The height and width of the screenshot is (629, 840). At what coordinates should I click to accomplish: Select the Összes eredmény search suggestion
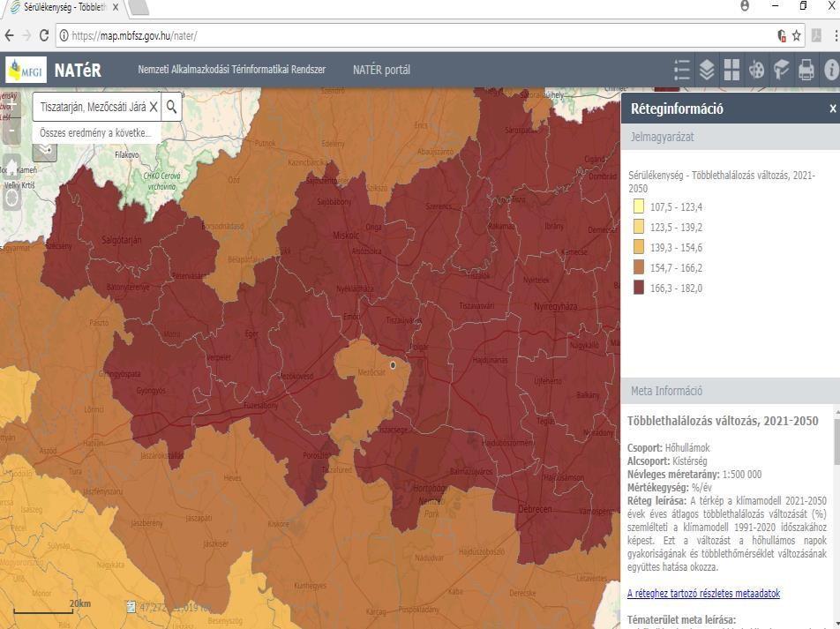tap(95, 132)
